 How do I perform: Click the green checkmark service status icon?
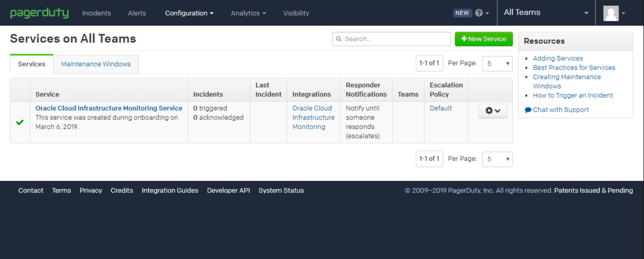pos(20,122)
